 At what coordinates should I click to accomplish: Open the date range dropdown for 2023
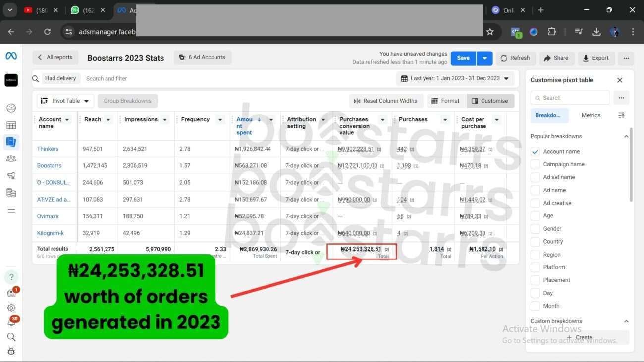pos(455,78)
